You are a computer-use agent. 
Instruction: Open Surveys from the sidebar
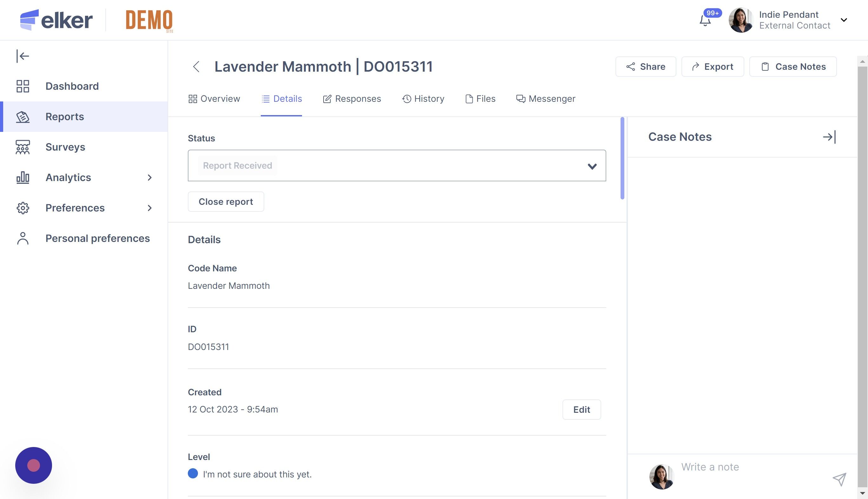tap(65, 147)
